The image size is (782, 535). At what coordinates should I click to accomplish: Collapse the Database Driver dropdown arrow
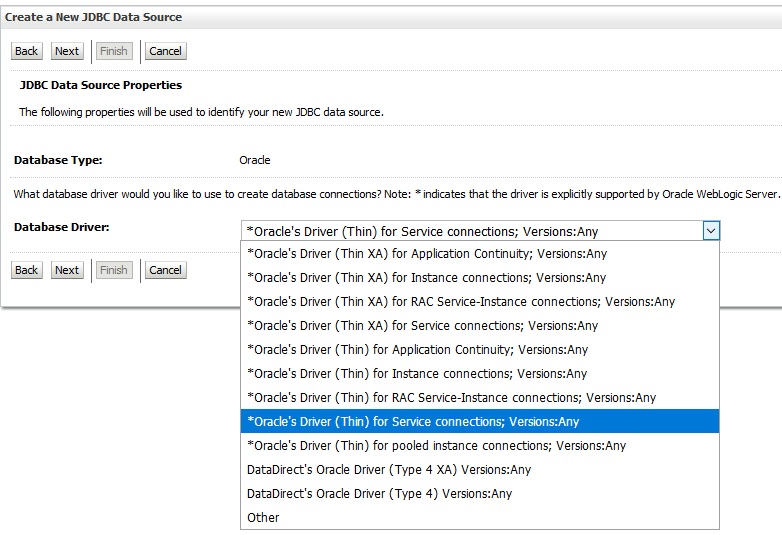tap(710, 231)
